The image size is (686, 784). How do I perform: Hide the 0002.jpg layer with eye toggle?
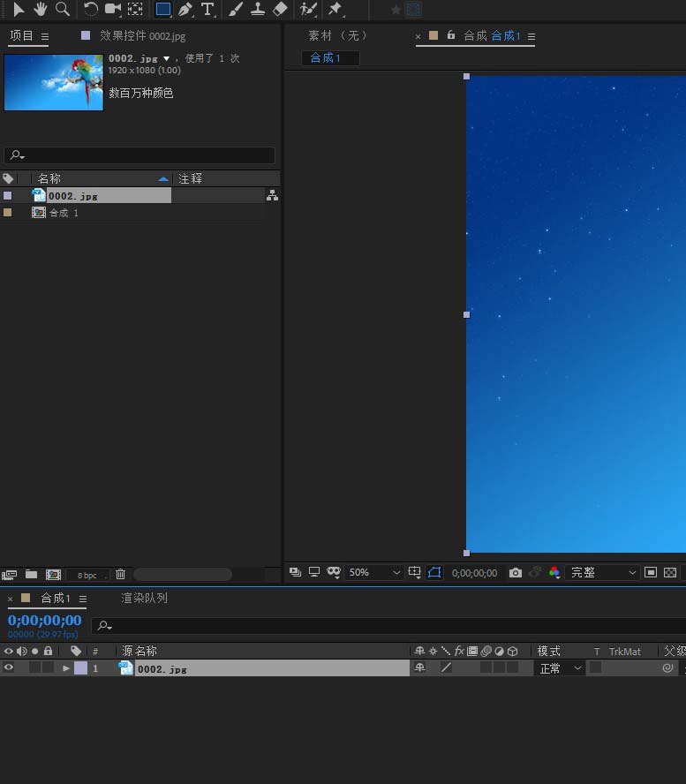9,667
